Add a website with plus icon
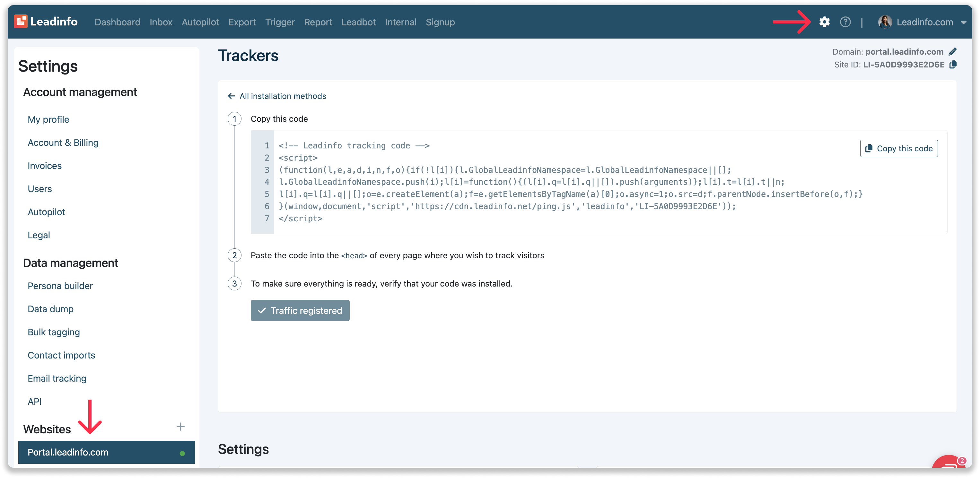The image size is (980, 478). pyautogui.click(x=180, y=427)
